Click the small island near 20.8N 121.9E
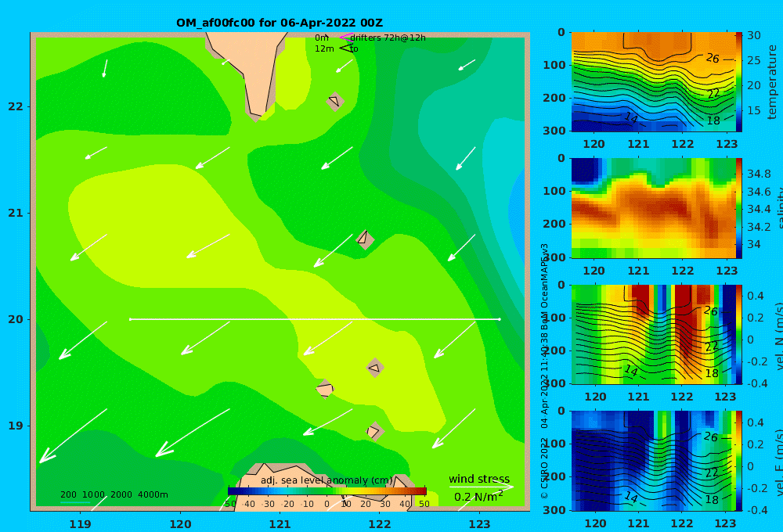 pyautogui.click(x=365, y=239)
